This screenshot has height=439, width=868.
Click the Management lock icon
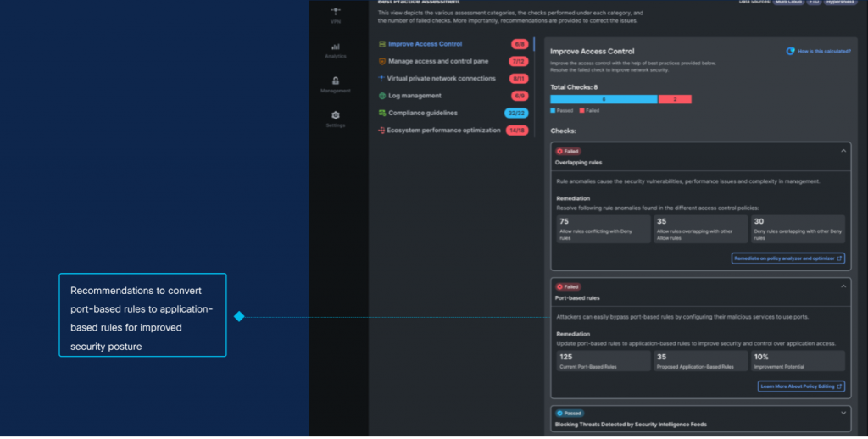pos(336,81)
